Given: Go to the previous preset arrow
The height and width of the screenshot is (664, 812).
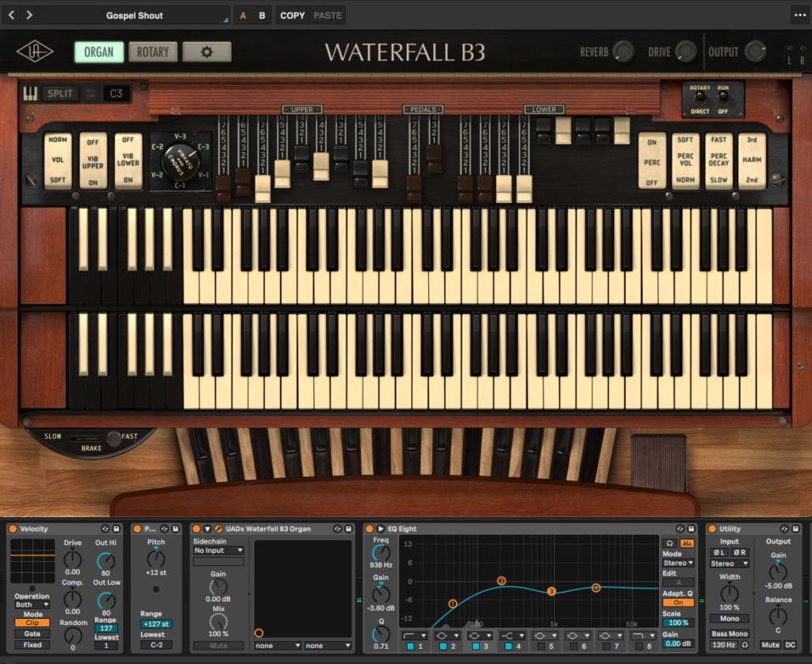Looking at the screenshot, I should click(x=12, y=15).
